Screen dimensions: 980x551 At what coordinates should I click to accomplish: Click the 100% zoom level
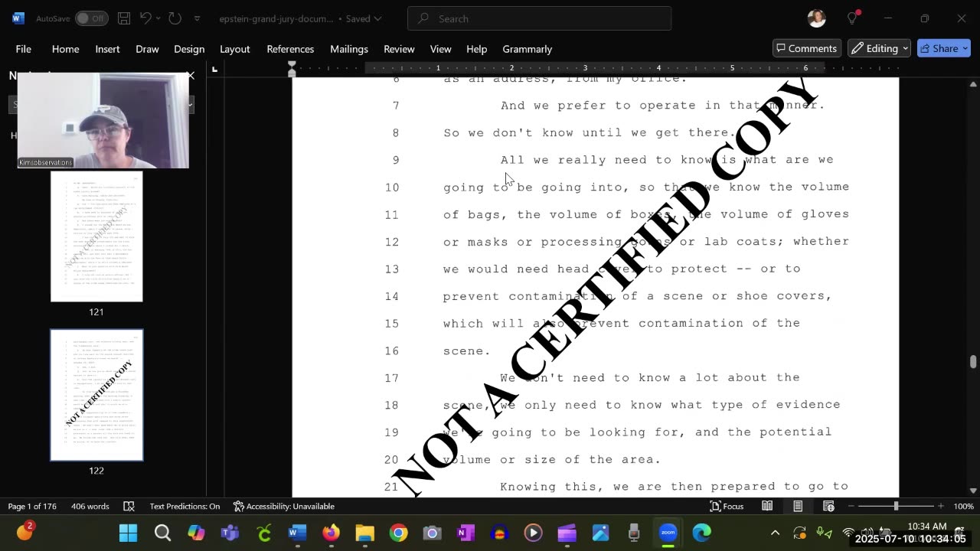click(x=963, y=506)
